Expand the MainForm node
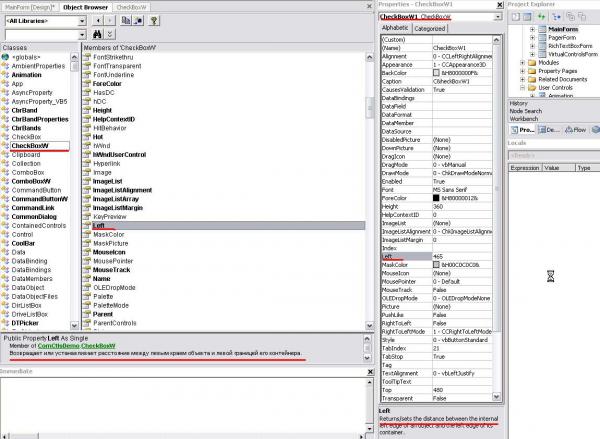600x439 pixels. (532, 29)
